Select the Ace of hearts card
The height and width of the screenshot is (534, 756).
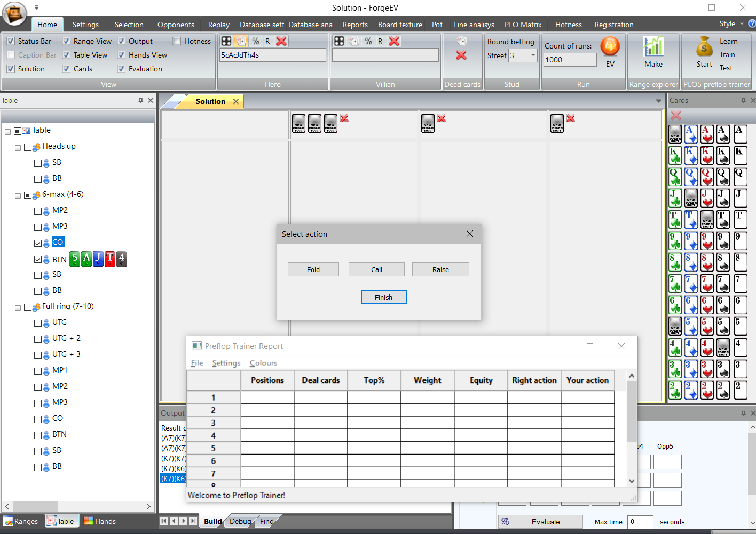[707, 134]
